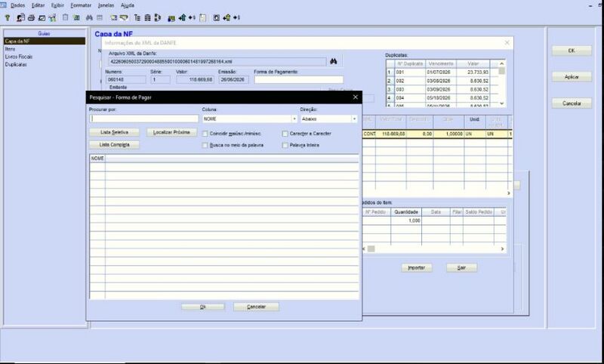The height and width of the screenshot is (364, 604).
Task: Open the Exibir menu
Action: point(58,5)
